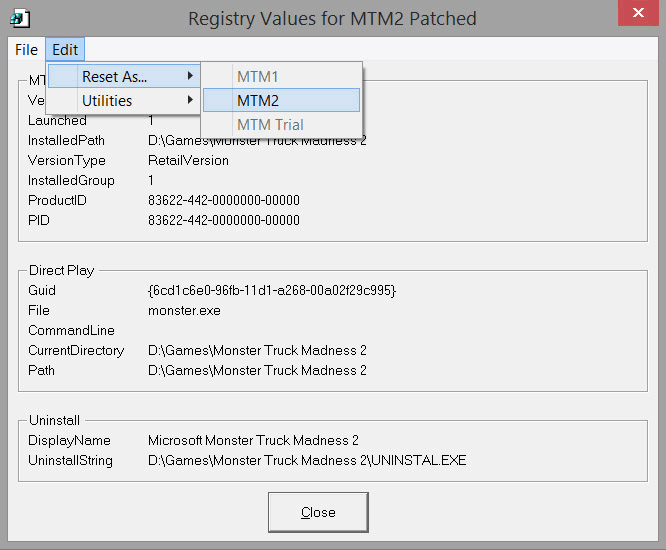The height and width of the screenshot is (550, 666).
Task: Select the ProductID value
Action: click(x=224, y=200)
